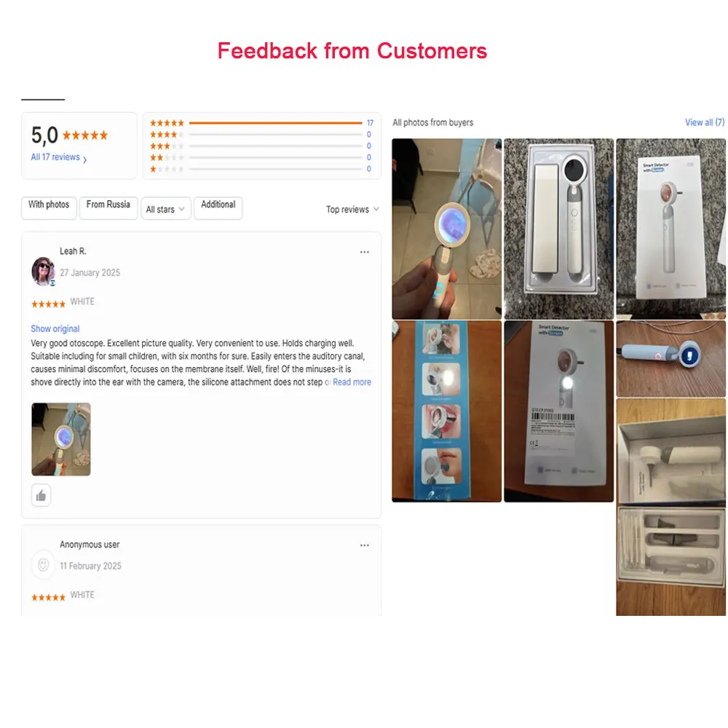Open the three-dot menu on Anonymous user's review
Screen dimensions: 728x728
pyautogui.click(x=365, y=545)
